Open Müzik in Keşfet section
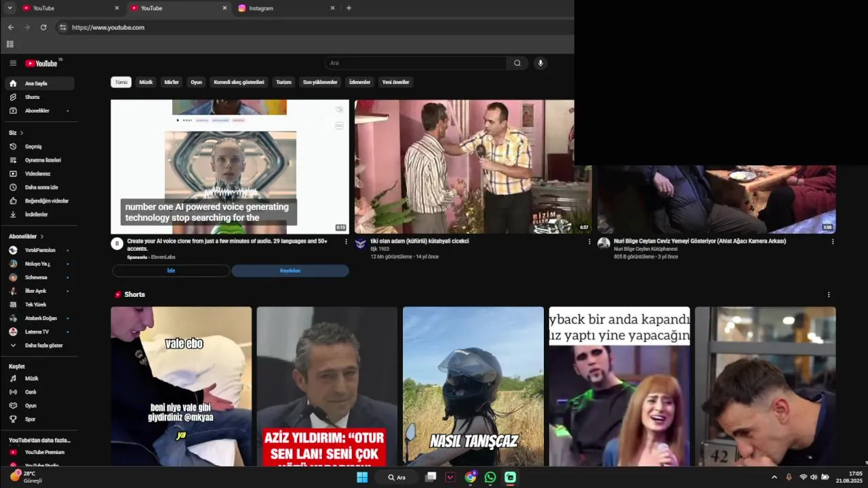868x488 pixels. (39, 378)
